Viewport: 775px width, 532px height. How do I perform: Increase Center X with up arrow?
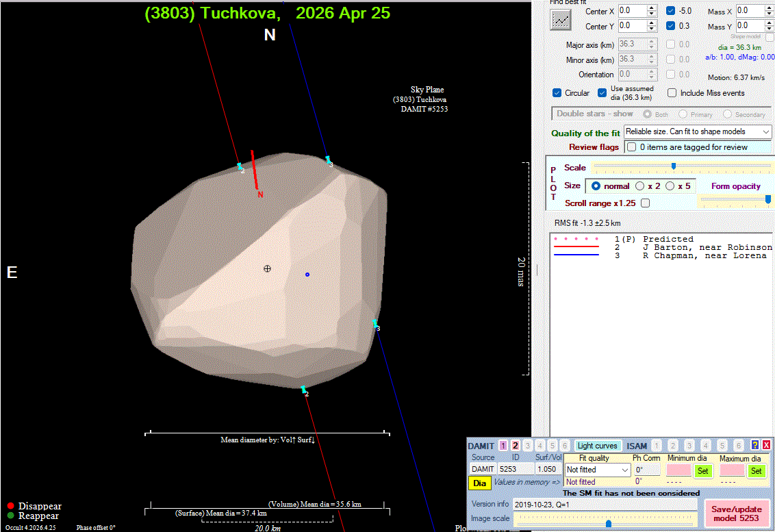[x=651, y=8]
